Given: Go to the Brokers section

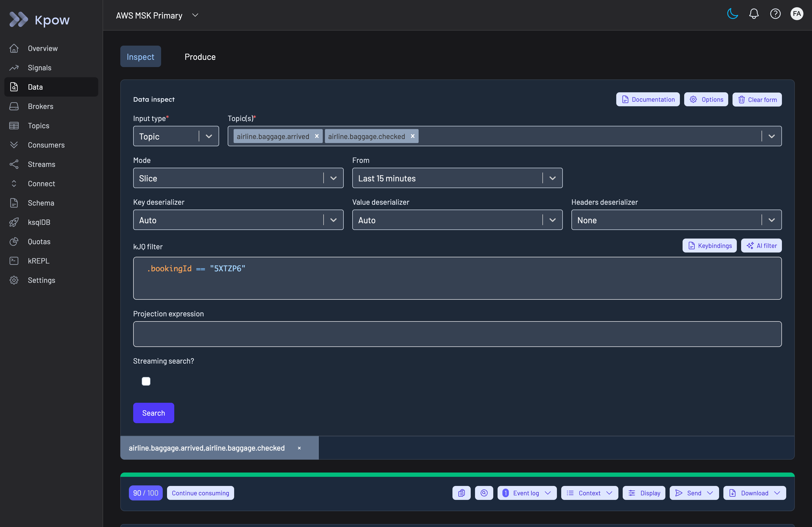Looking at the screenshot, I should click(51, 106).
